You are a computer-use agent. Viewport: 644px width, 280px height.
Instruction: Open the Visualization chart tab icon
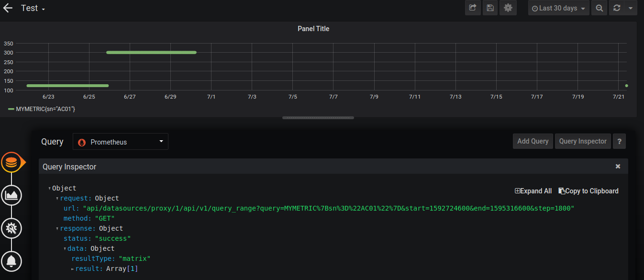(11, 195)
